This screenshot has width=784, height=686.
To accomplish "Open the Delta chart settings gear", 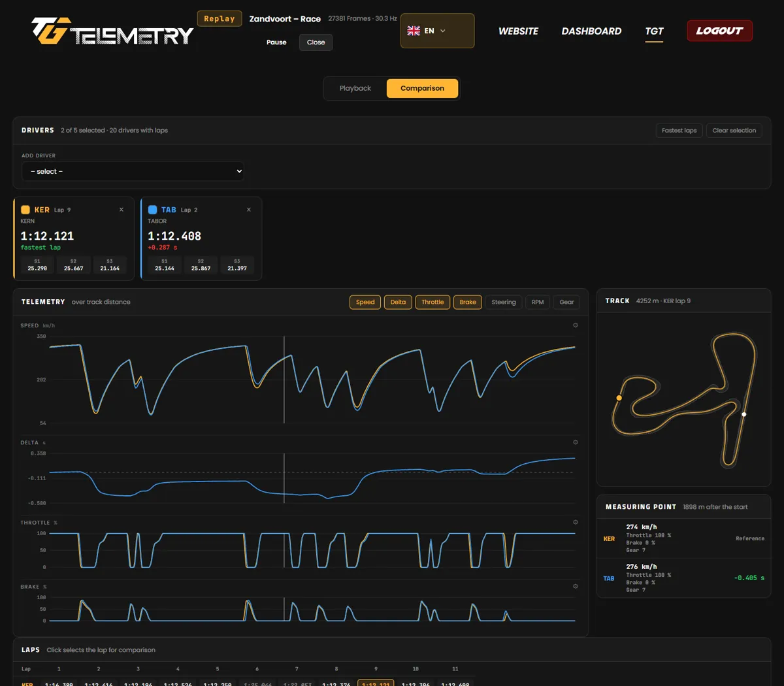I will tap(576, 442).
